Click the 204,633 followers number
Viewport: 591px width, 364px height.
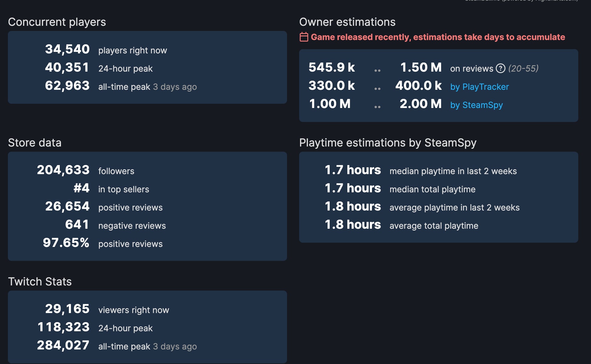(x=63, y=170)
